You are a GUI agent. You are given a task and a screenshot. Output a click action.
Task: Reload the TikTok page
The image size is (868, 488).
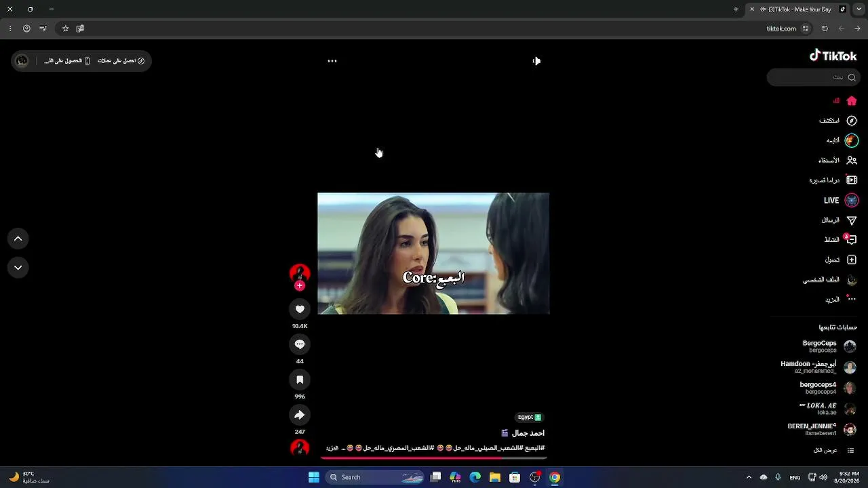click(825, 28)
